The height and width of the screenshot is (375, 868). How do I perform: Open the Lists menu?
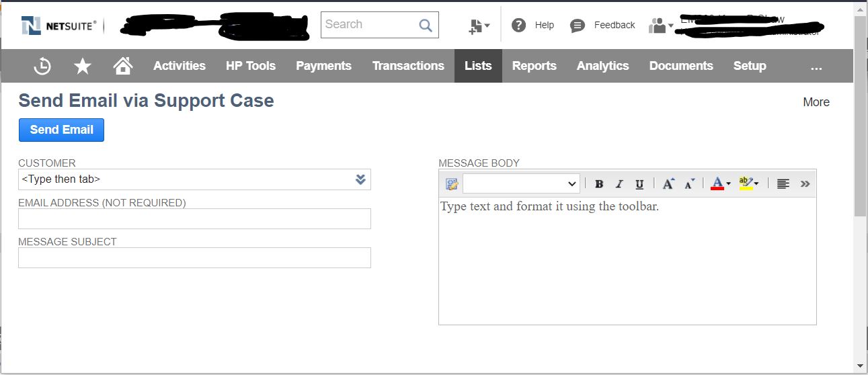click(x=478, y=66)
